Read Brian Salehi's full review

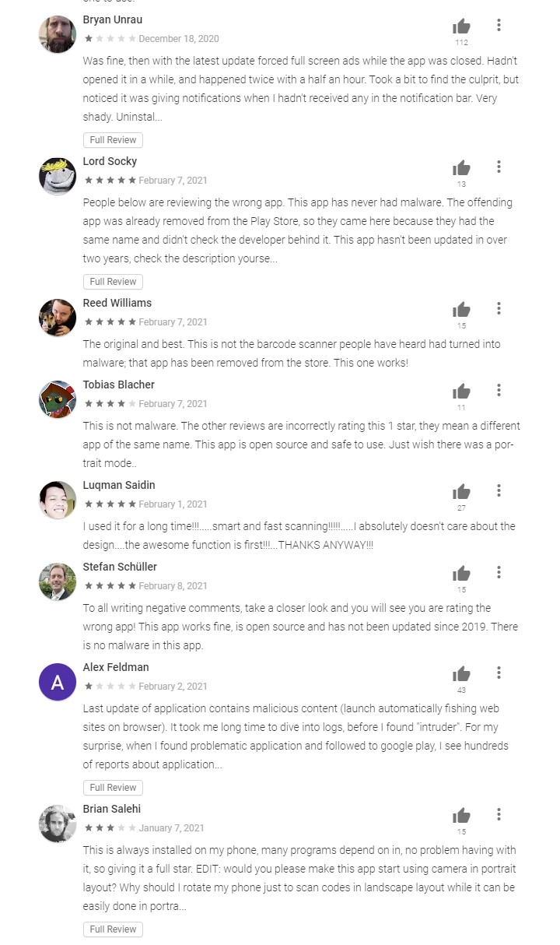tap(113, 929)
